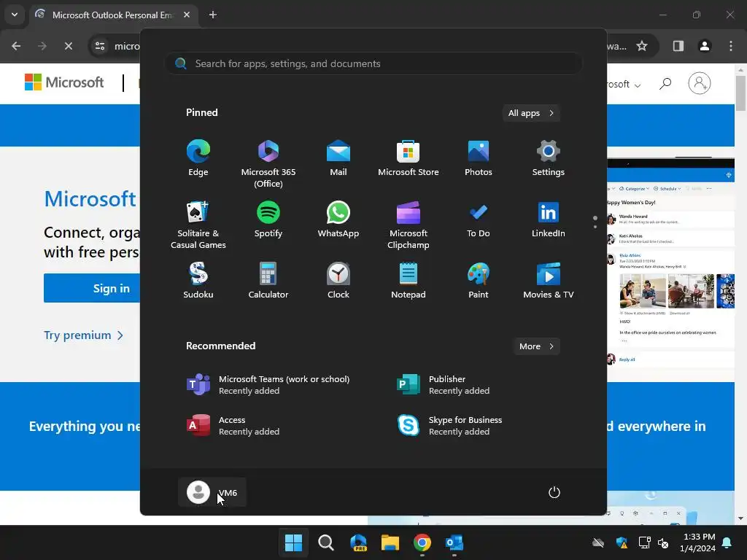This screenshot has width=747, height=560.
Task: Launch Movies & TV
Action: coord(549,281)
